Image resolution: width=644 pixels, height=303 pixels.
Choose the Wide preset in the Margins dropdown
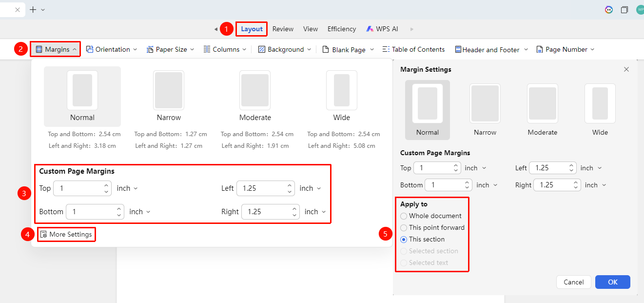pyautogui.click(x=341, y=97)
